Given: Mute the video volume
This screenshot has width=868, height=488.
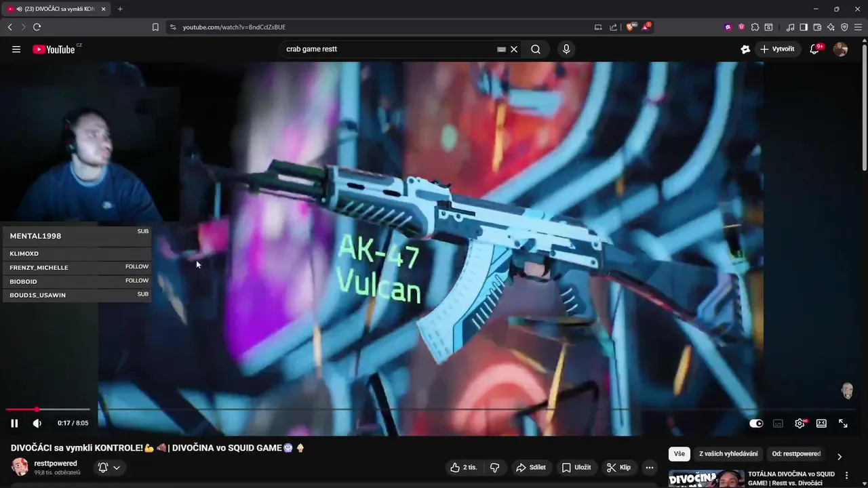Looking at the screenshot, I should [37, 423].
